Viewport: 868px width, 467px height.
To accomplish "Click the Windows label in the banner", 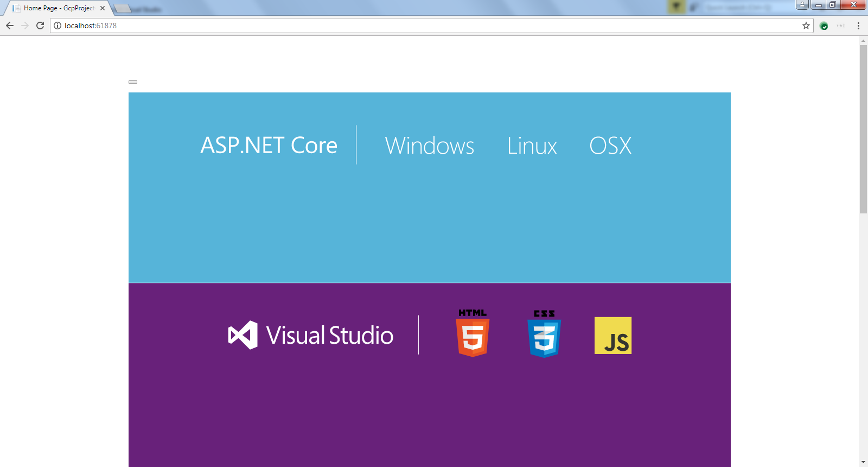I will pyautogui.click(x=430, y=146).
